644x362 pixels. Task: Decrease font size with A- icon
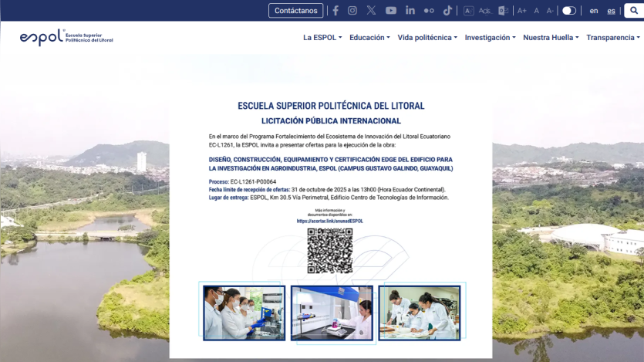pyautogui.click(x=550, y=11)
